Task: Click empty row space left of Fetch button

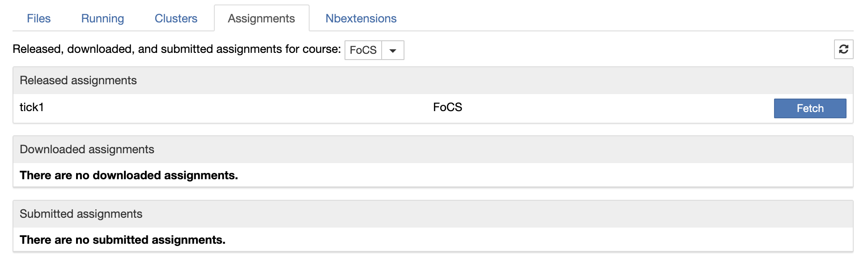Action: click(626, 108)
